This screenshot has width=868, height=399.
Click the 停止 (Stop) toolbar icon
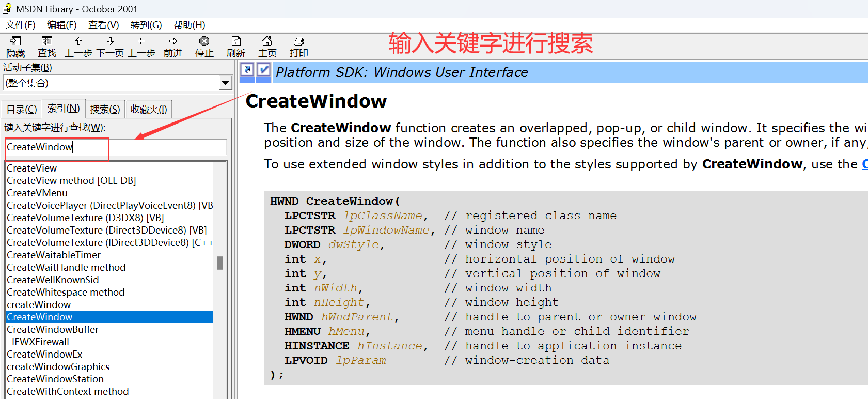click(204, 41)
